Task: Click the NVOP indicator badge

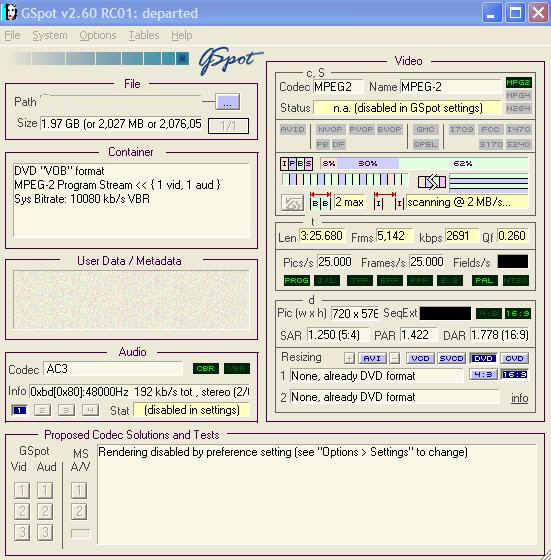Action: click(330, 129)
